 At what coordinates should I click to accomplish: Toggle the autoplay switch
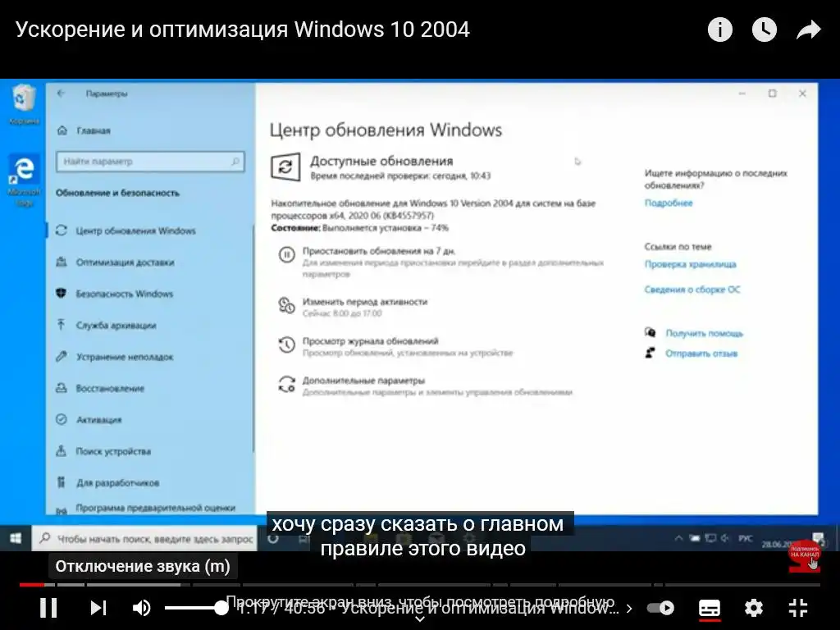[x=660, y=608]
